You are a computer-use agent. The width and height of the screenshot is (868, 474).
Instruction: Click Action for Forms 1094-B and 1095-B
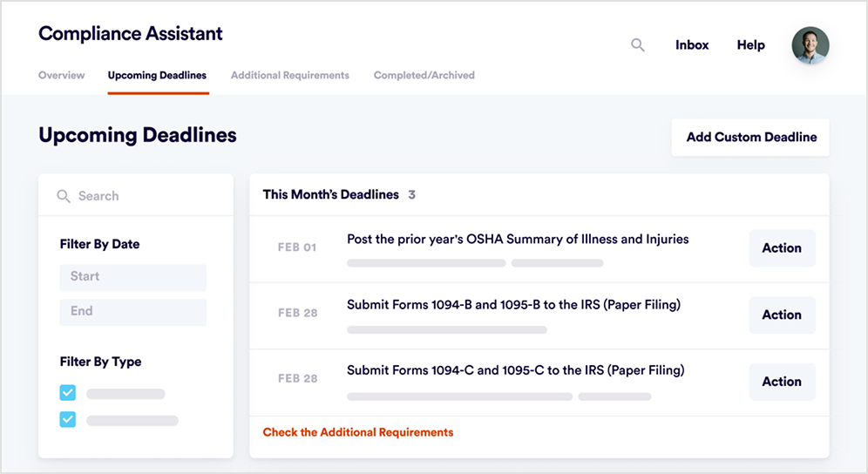[x=783, y=315]
